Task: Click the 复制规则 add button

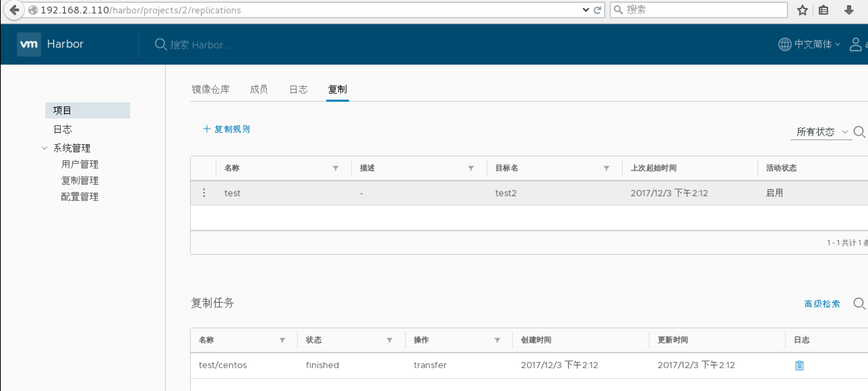Action: click(227, 129)
